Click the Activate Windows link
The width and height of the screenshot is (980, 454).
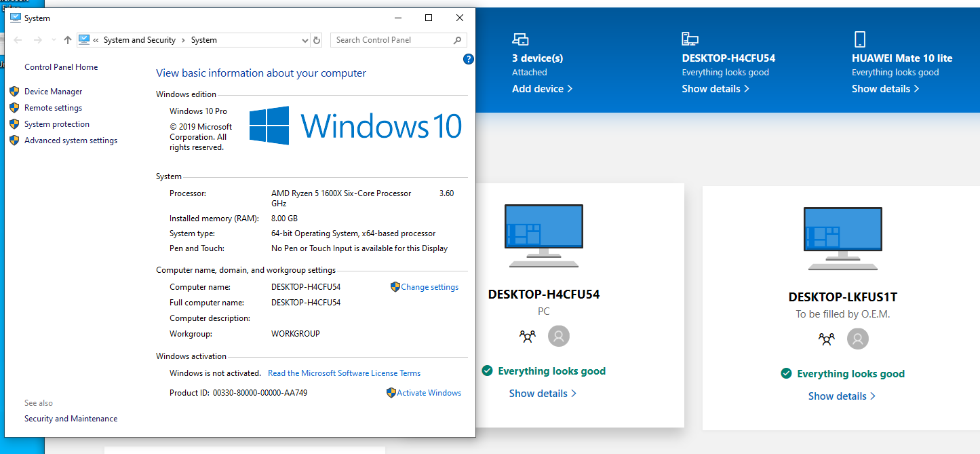click(x=429, y=393)
